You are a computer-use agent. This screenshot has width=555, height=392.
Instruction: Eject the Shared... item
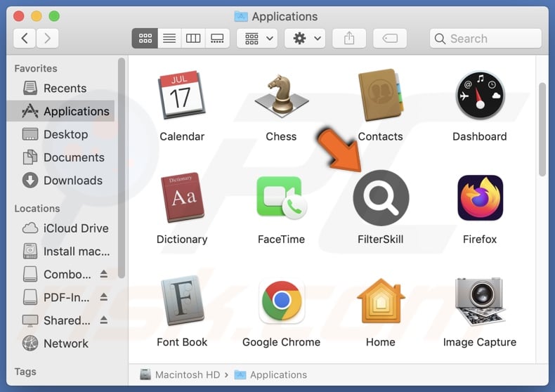click(x=103, y=320)
